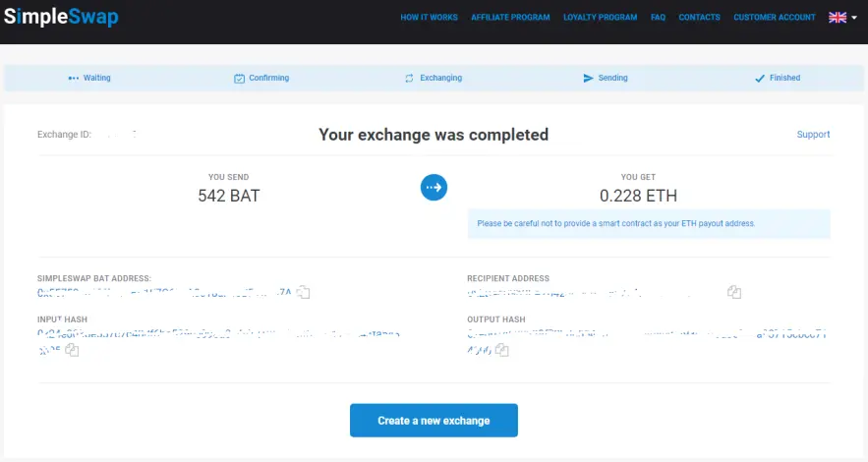Open the SimpleSwap BAT address link
868x462 pixels.
click(164, 292)
